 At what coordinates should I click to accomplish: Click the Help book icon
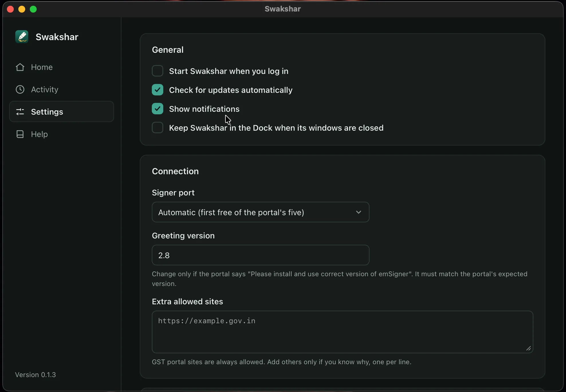[x=20, y=134]
